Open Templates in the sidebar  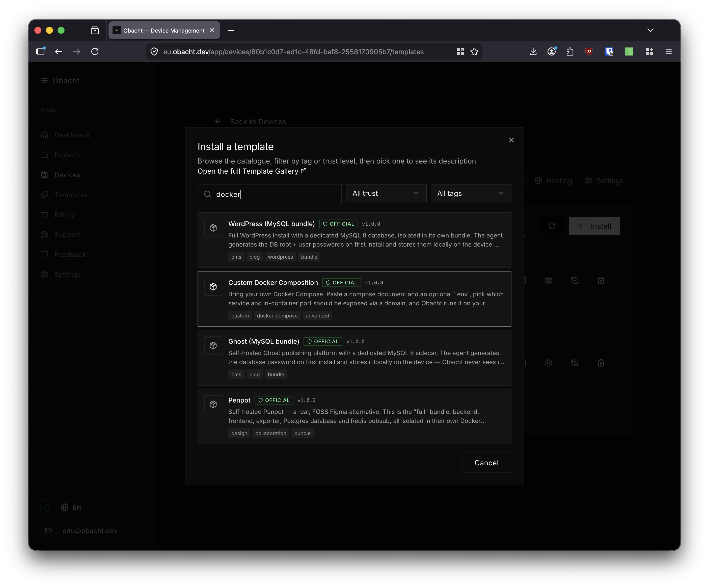(x=65, y=195)
